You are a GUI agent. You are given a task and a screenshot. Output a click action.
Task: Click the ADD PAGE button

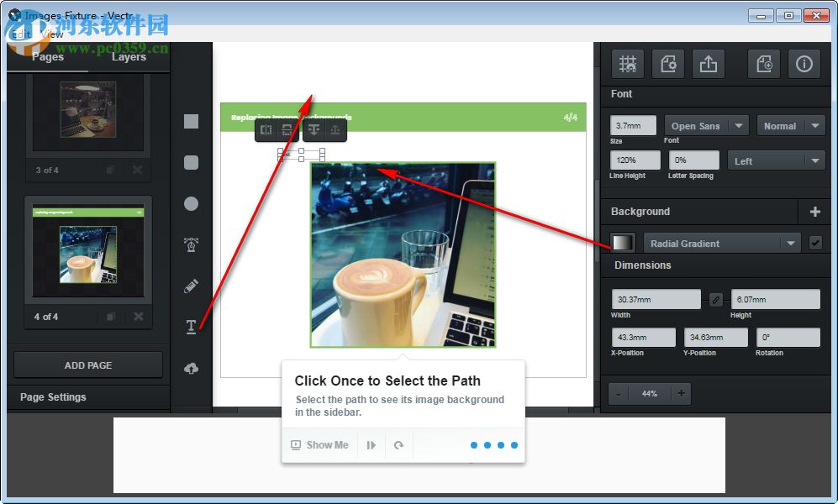[88, 365]
